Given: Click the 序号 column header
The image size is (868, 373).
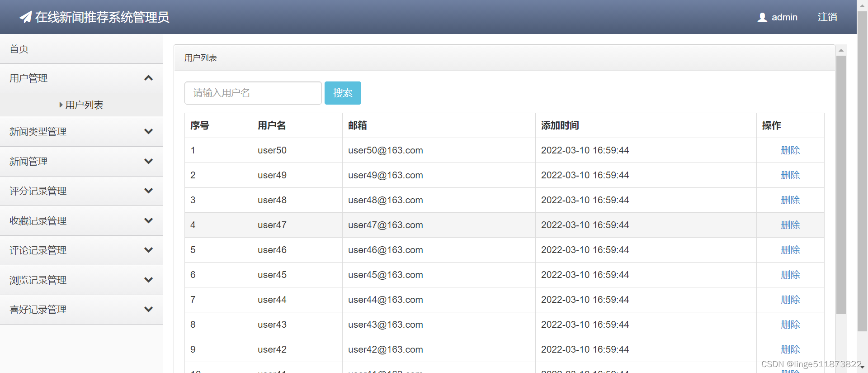Looking at the screenshot, I should [x=218, y=125].
